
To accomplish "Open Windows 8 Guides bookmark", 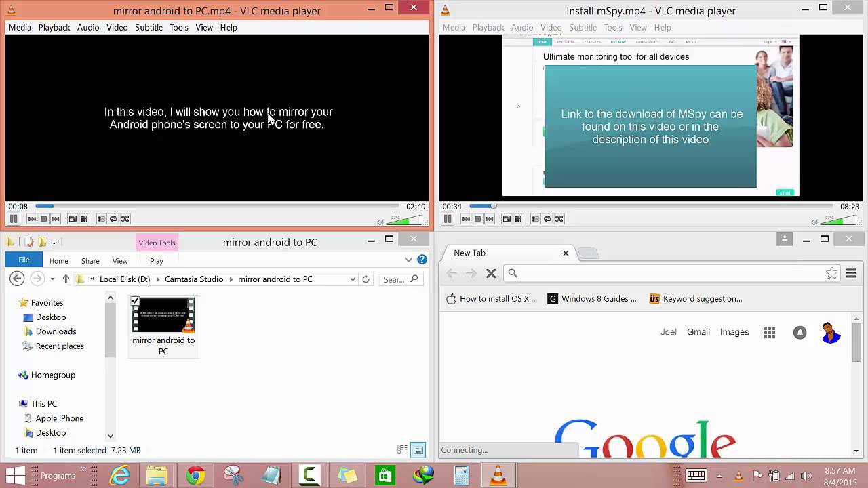I will coord(592,298).
